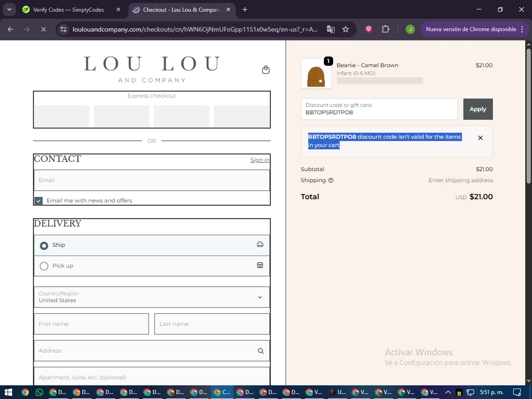This screenshot has height=399, width=532.
Task: Open a new browser tab
Action: (245, 10)
